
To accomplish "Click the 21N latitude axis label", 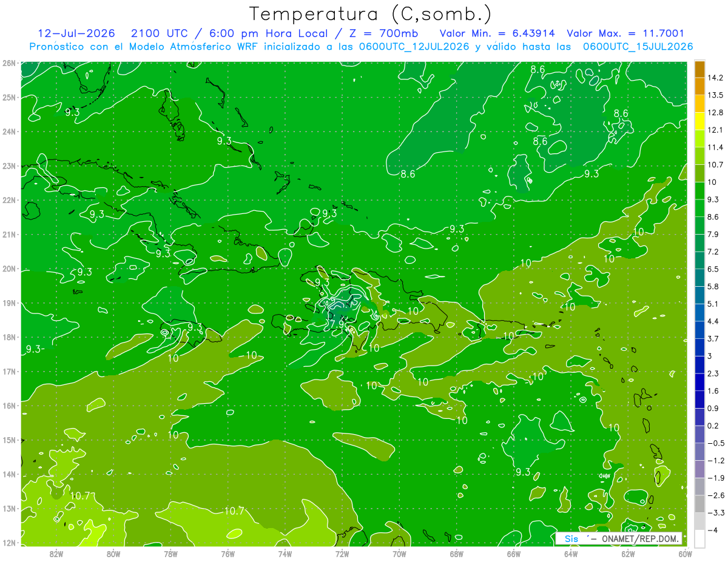I will pos(9,234).
